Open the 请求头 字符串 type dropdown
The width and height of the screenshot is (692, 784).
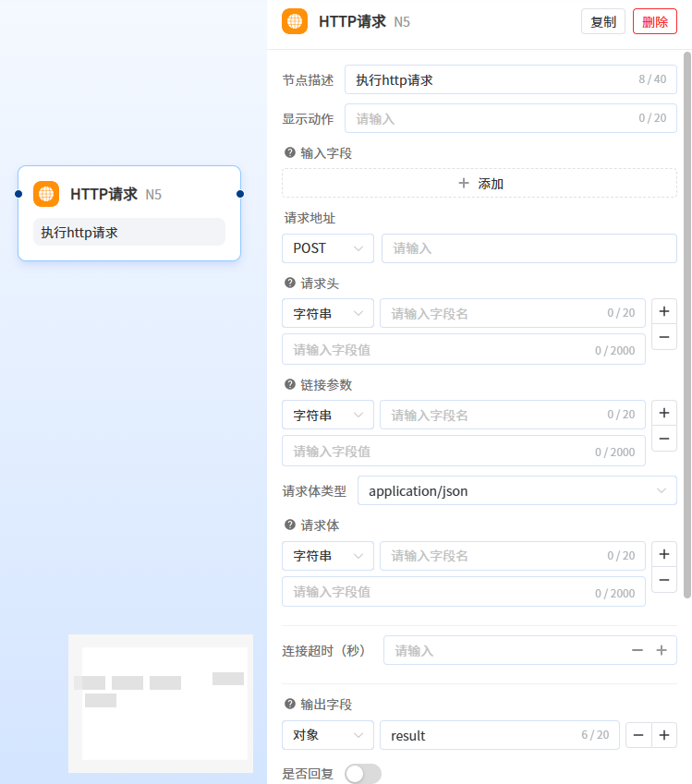[x=327, y=313]
